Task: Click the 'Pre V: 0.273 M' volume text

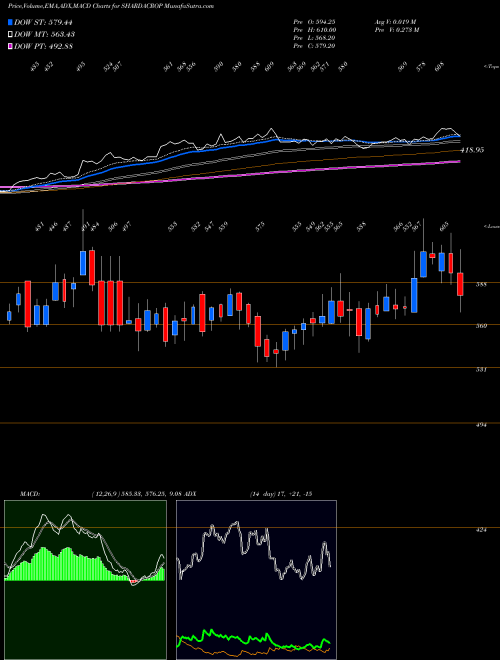Action: click(396, 30)
